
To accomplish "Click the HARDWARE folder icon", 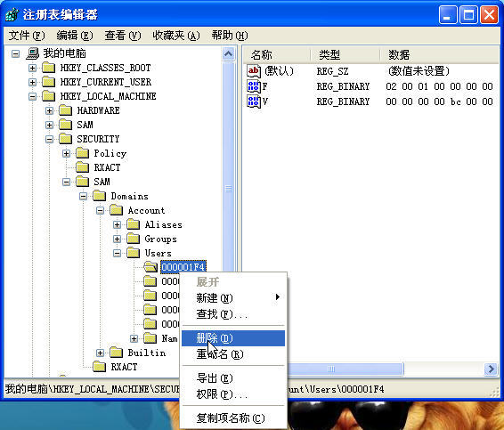I will click(66, 110).
